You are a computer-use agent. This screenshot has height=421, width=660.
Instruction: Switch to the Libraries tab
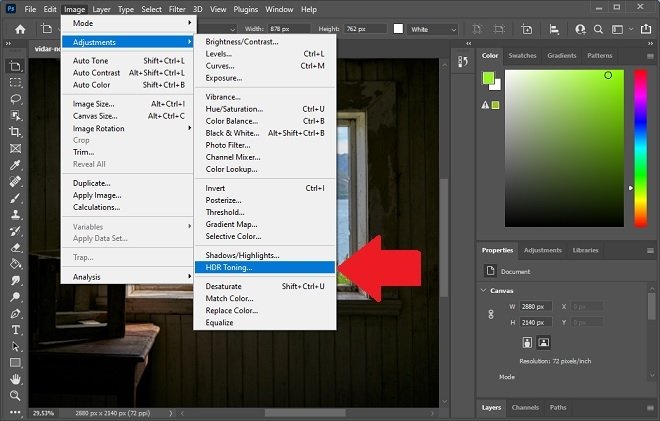(x=585, y=250)
